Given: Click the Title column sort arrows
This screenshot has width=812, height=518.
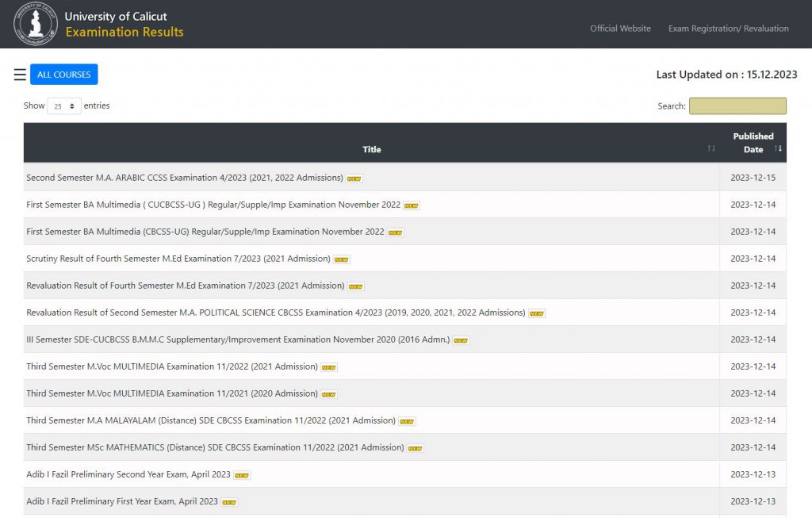Looking at the screenshot, I should (710, 149).
